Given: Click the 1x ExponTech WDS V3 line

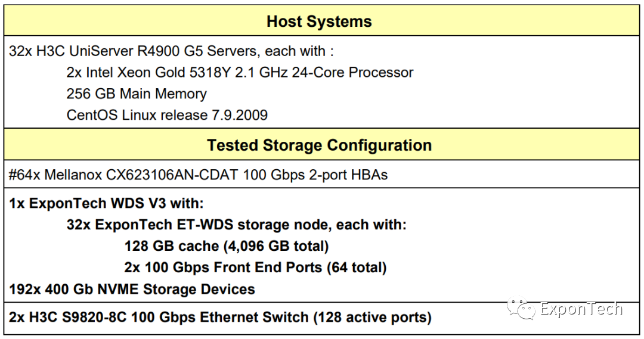Looking at the screenshot, I should click(106, 204).
